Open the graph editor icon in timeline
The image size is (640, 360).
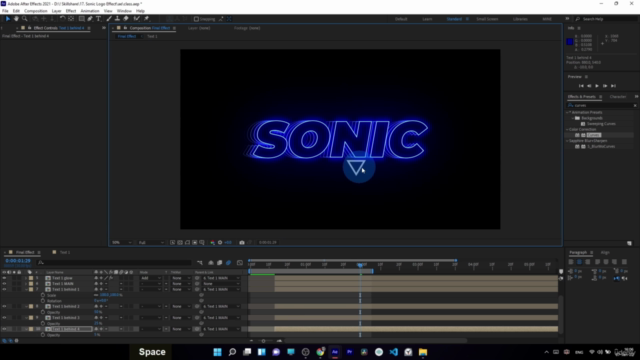point(240,263)
